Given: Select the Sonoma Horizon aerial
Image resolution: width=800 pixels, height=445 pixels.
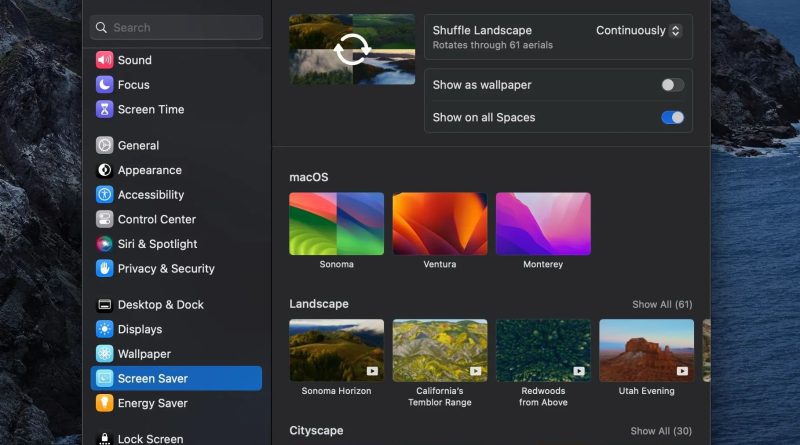Looking at the screenshot, I should [x=336, y=350].
